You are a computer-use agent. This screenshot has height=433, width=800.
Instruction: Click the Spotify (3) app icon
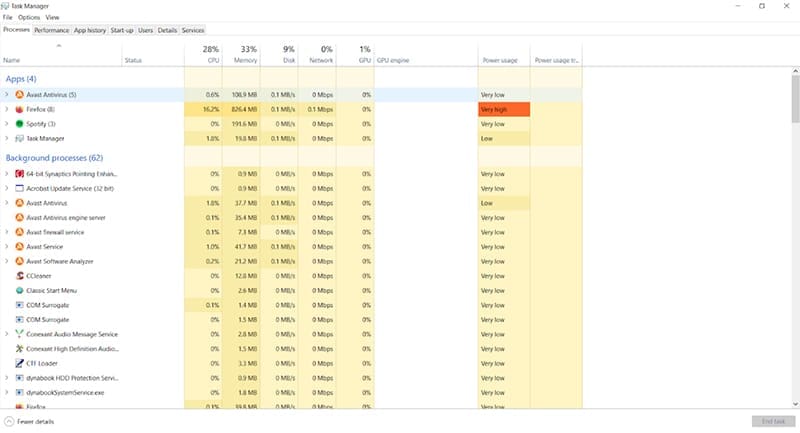[x=19, y=124]
